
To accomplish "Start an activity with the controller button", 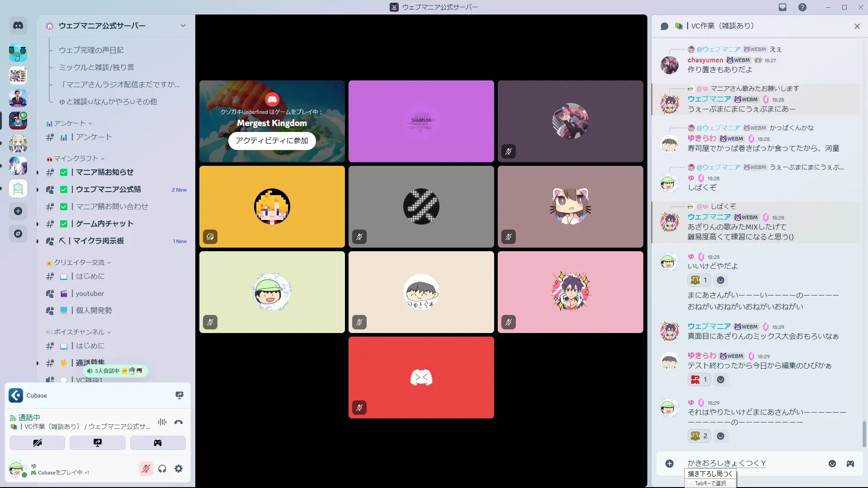I will [x=158, y=443].
